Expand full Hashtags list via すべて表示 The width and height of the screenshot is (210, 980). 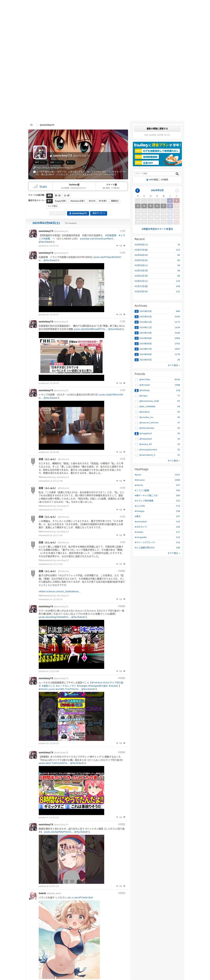pos(174,553)
